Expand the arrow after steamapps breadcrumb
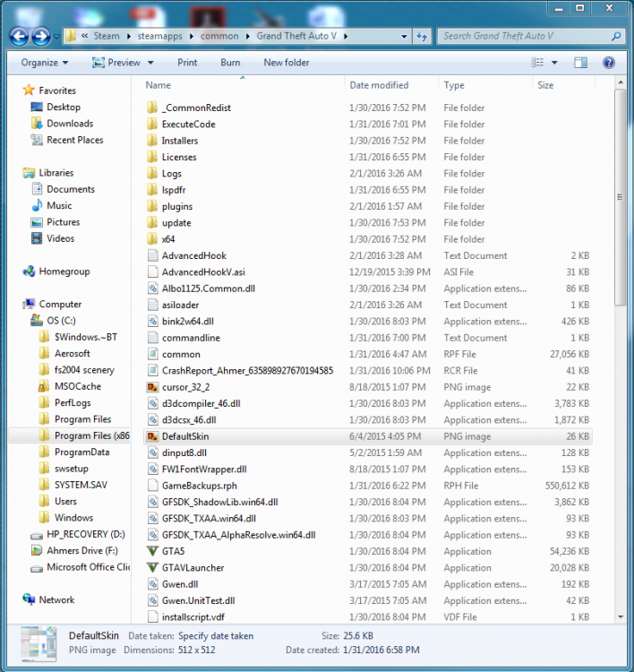 pos(192,37)
